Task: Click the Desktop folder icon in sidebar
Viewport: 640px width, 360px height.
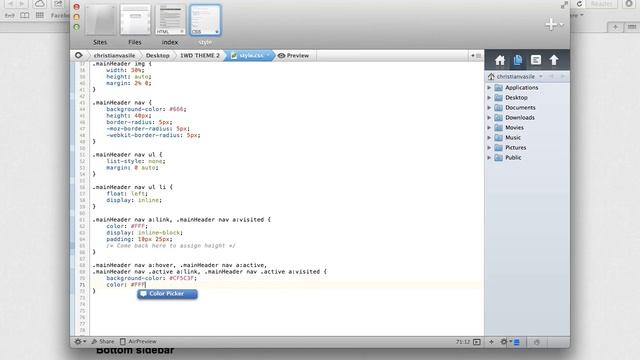Action: [x=498, y=98]
